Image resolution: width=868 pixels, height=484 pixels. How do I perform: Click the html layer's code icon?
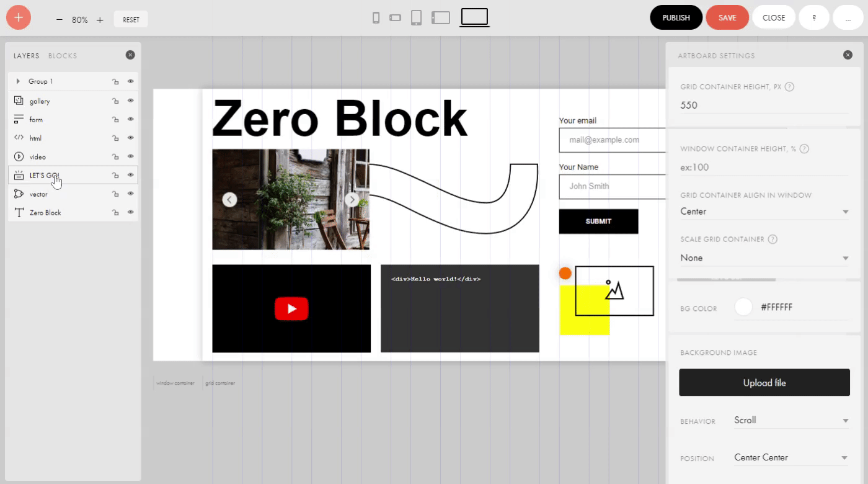pyautogui.click(x=18, y=137)
